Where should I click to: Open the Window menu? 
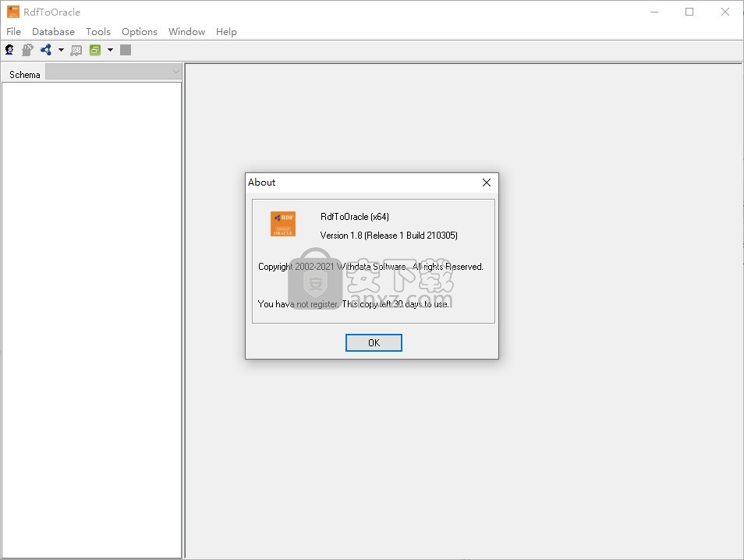[x=186, y=31]
